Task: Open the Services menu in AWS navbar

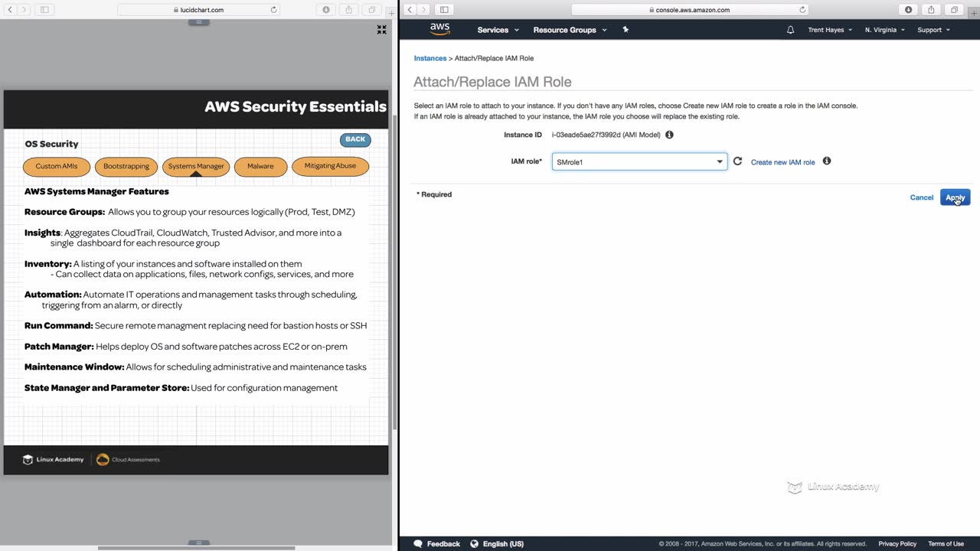Action: 498,30
